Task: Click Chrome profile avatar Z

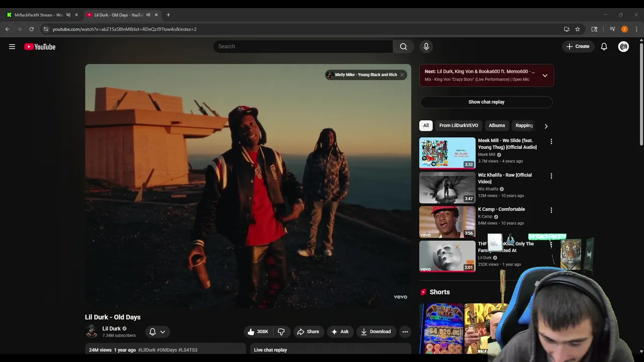Action: click(624, 29)
